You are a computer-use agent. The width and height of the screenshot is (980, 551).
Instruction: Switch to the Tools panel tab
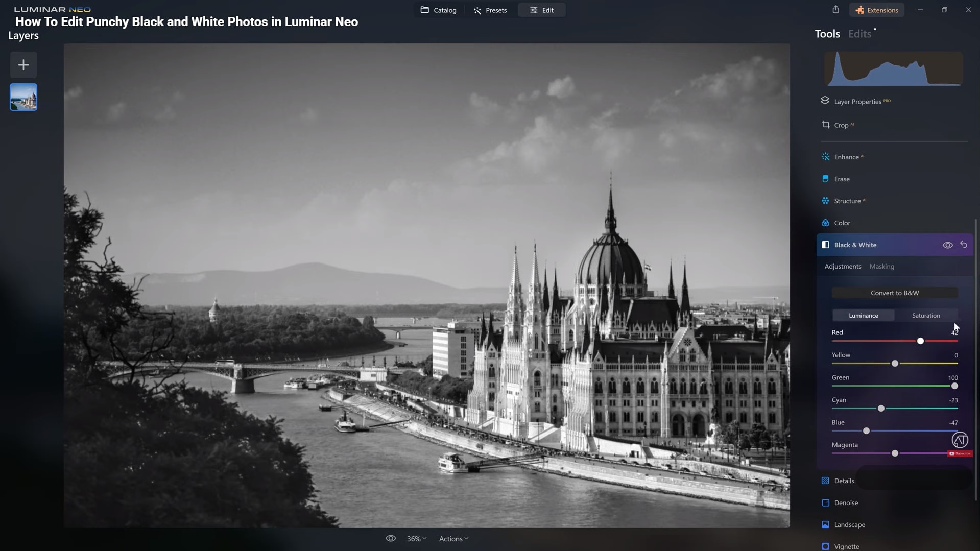tap(827, 34)
